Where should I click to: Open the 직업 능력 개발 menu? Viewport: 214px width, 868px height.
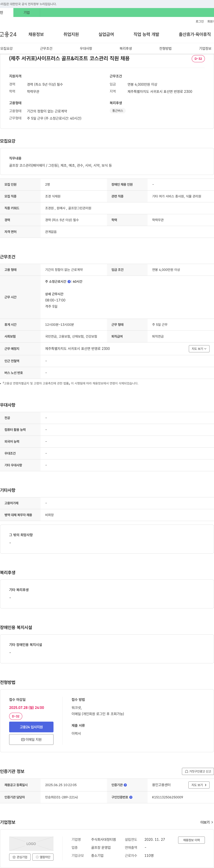tap(146, 34)
